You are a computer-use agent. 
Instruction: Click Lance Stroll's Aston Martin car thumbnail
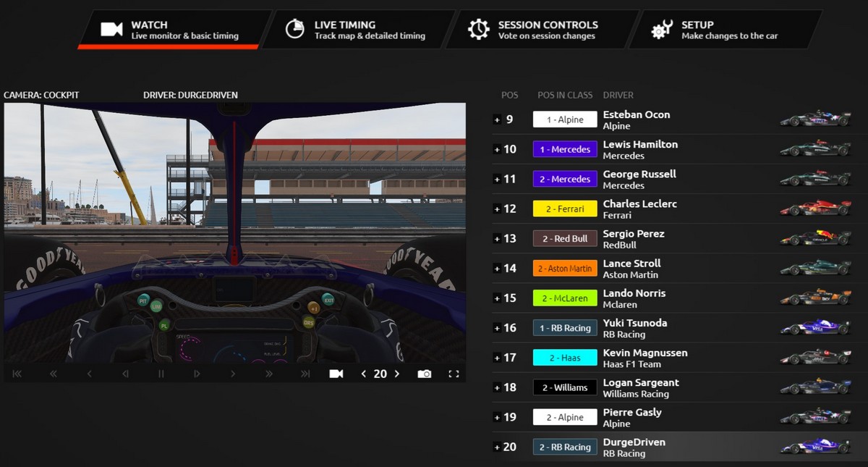click(815, 268)
